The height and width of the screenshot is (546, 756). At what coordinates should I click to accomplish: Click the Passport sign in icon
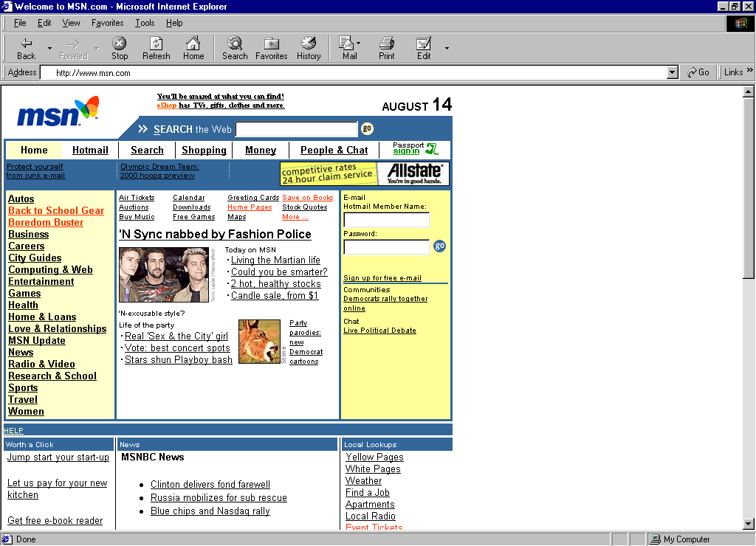(415, 148)
